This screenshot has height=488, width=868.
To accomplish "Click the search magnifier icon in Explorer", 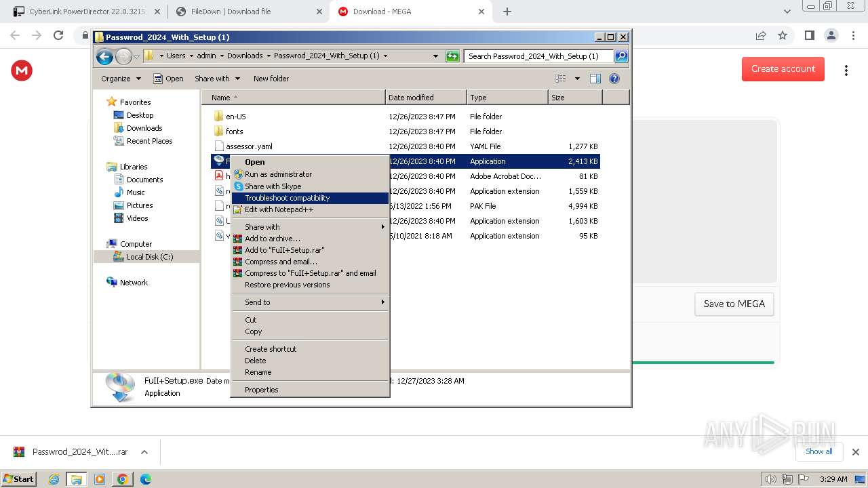I will pyautogui.click(x=620, y=56).
